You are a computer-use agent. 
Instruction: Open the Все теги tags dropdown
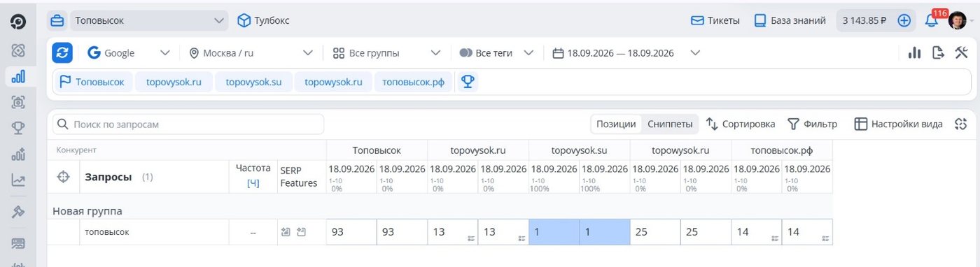[496, 52]
